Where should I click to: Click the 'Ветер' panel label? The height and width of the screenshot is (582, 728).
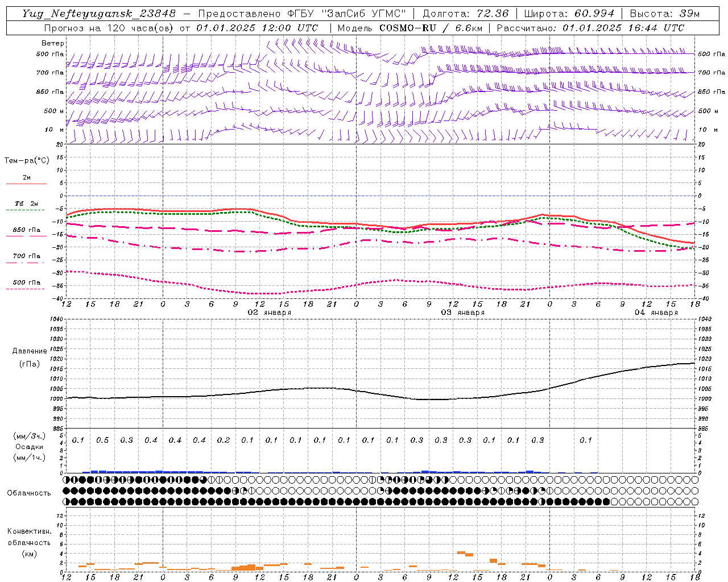click(53, 43)
